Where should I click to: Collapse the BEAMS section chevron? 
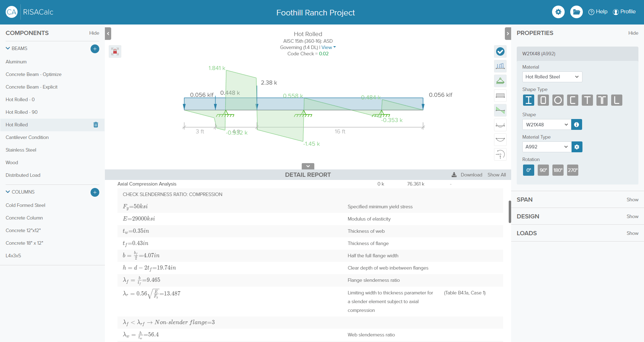[8, 48]
